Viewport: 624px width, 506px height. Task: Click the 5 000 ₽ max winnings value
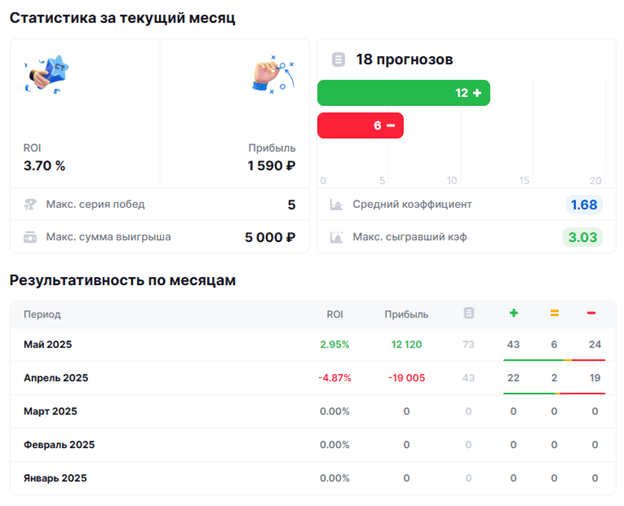270,237
